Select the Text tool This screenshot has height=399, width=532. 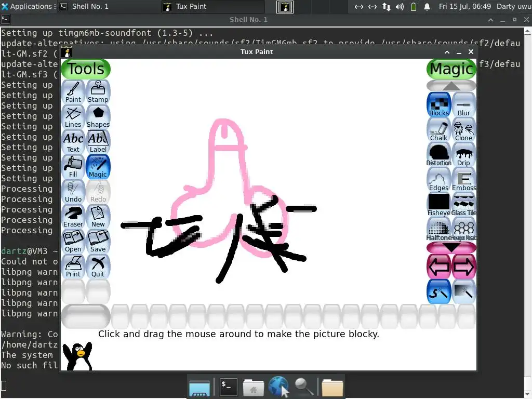point(73,142)
